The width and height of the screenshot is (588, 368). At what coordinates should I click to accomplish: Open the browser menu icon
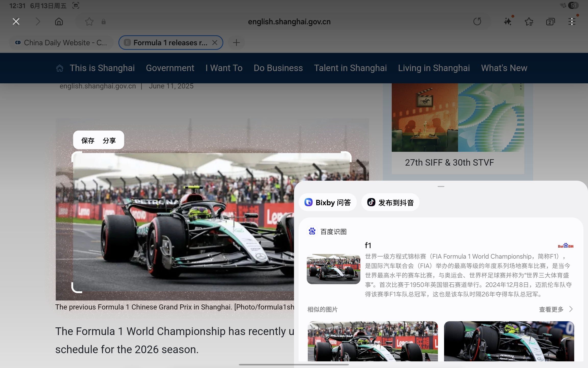tap(572, 21)
